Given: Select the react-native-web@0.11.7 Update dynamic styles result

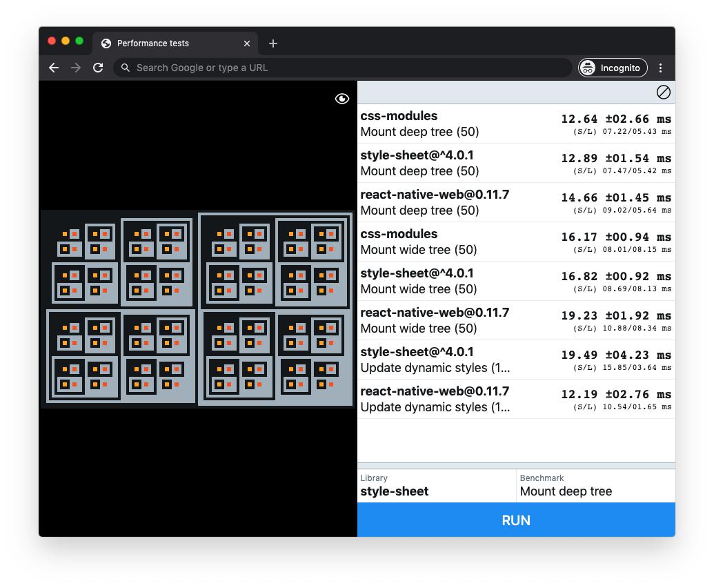Looking at the screenshot, I should pyautogui.click(x=516, y=399).
